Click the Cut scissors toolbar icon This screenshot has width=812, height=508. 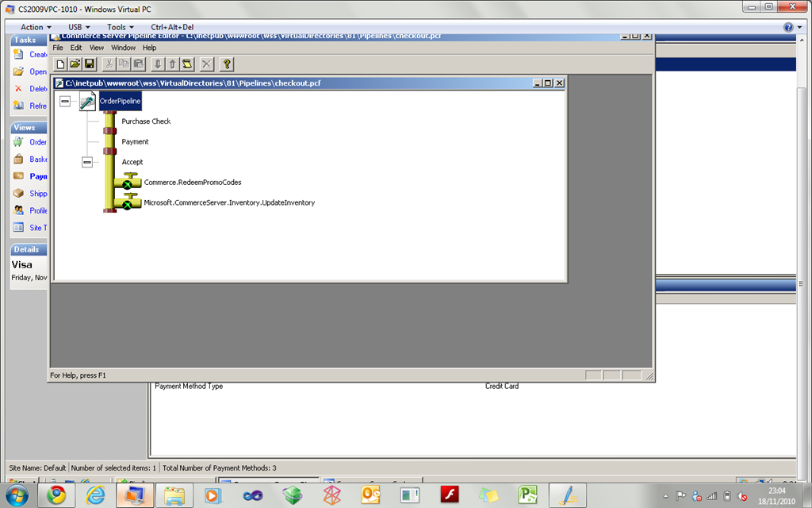coord(109,64)
